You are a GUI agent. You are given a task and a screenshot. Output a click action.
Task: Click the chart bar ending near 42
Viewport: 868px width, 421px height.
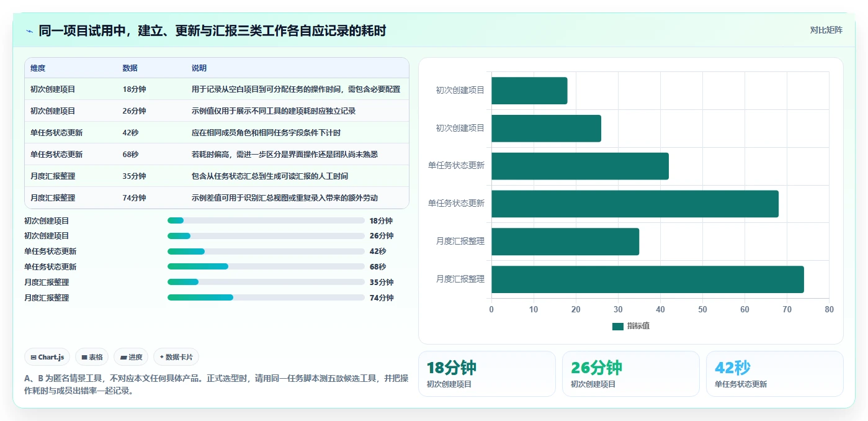[x=580, y=166]
